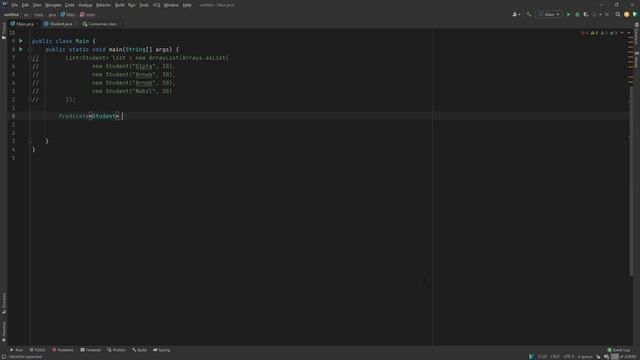The height and width of the screenshot is (360, 640).
Task: Open the Build menu
Action: click(x=120, y=5)
